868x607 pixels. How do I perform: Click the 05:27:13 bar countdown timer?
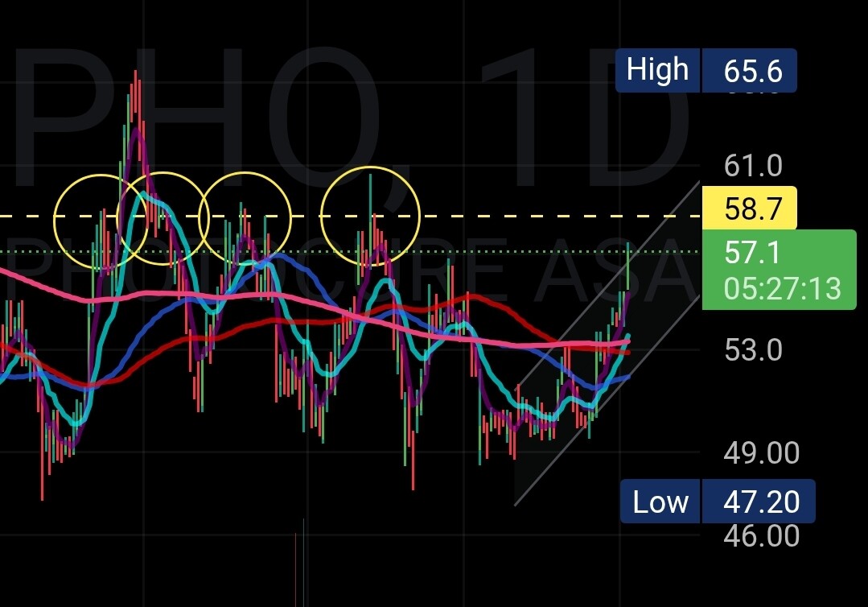(x=782, y=288)
